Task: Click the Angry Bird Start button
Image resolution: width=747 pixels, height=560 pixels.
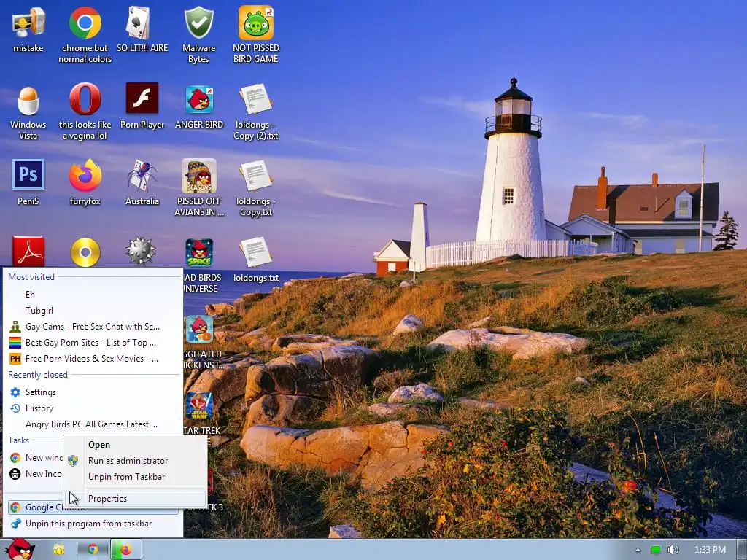Action: coord(20,550)
